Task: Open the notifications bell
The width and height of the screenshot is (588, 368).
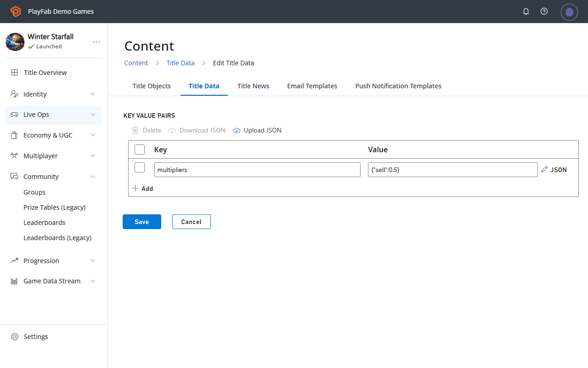Action: (526, 11)
